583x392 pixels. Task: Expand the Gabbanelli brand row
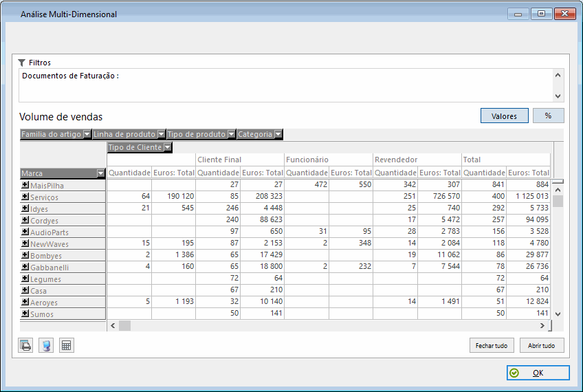tap(25, 267)
